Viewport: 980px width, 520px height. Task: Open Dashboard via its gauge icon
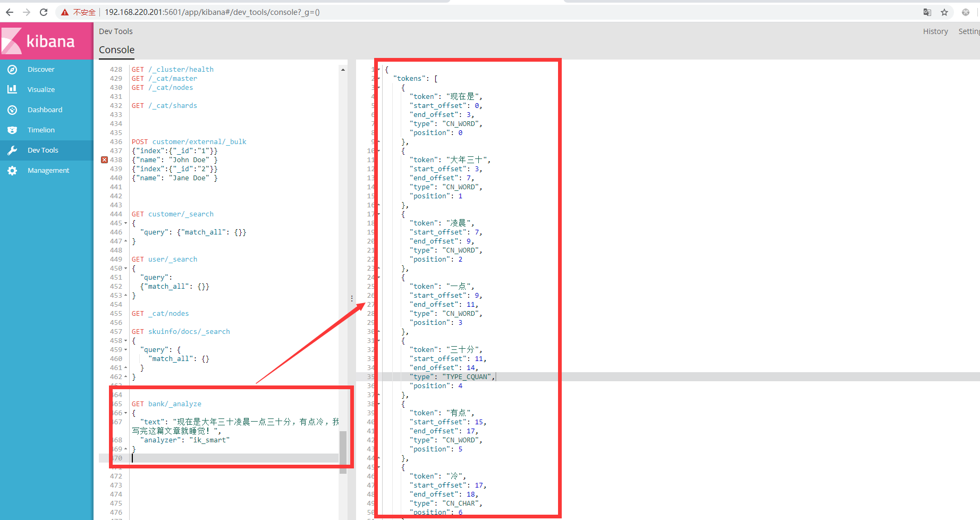tap(12, 110)
